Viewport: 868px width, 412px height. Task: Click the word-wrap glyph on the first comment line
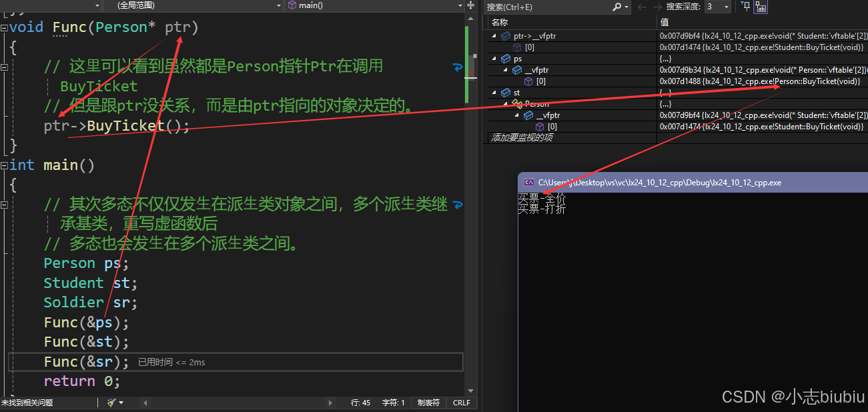tap(458, 67)
